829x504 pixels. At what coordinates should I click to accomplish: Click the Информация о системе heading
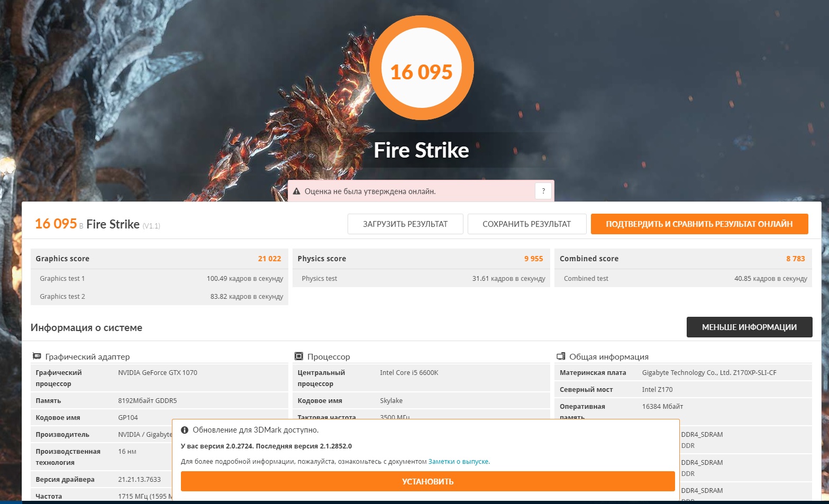click(86, 327)
